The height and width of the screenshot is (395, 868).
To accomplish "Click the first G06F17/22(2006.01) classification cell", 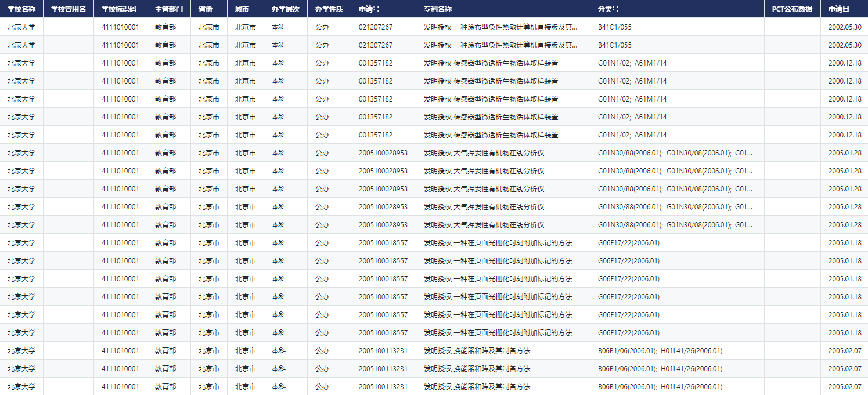I will pos(677,243).
